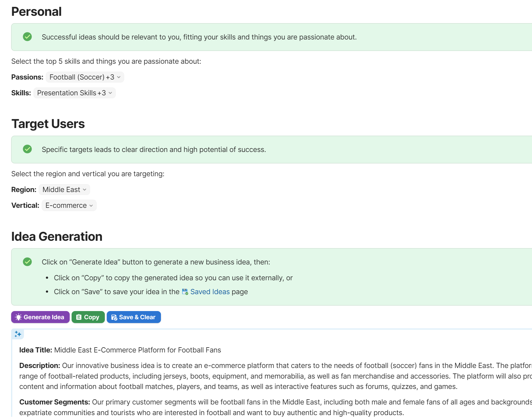
Task: Click the green checkmark in Target Users callout
Action: [27, 149]
